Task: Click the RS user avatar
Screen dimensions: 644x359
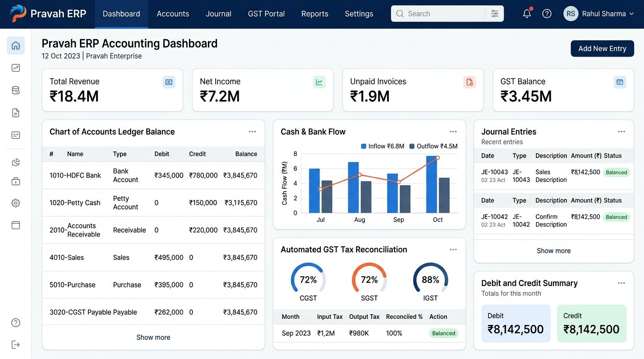Action: pyautogui.click(x=571, y=14)
